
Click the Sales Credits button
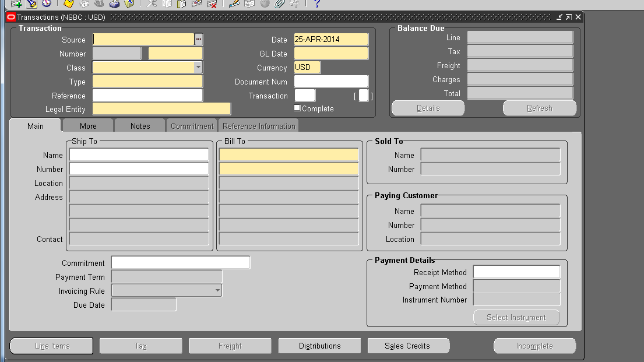click(408, 345)
